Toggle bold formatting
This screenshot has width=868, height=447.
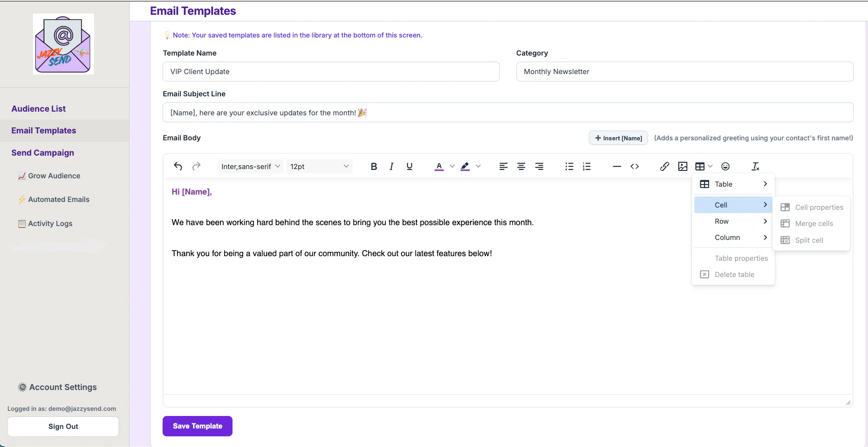click(374, 166)
